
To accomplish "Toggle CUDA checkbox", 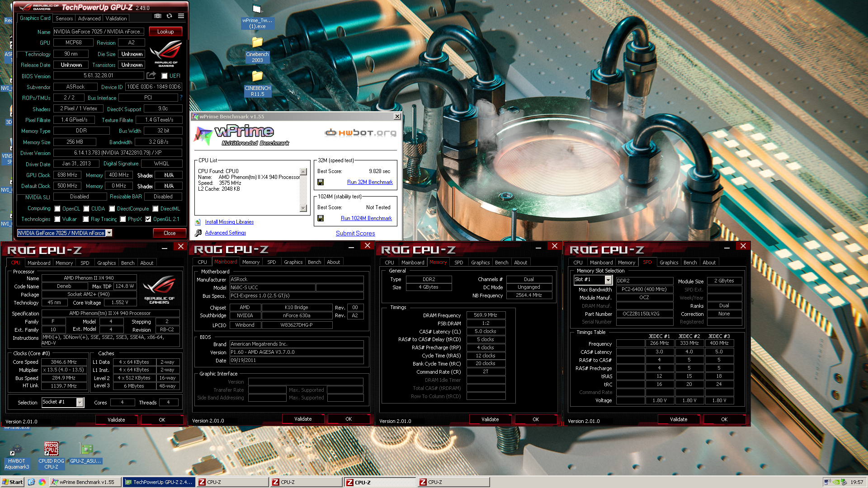I will click(x=86, y=209).
